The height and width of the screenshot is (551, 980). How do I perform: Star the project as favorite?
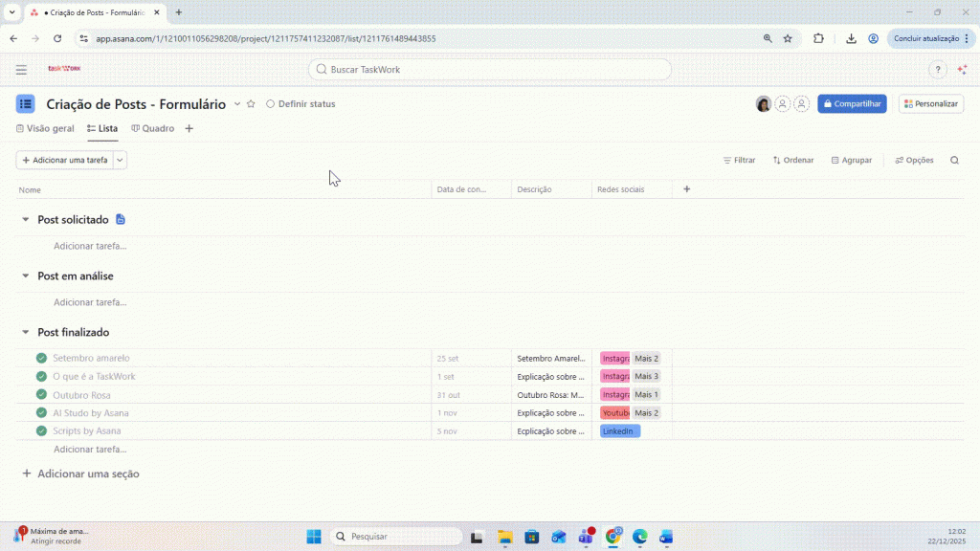tap(251, 104)
